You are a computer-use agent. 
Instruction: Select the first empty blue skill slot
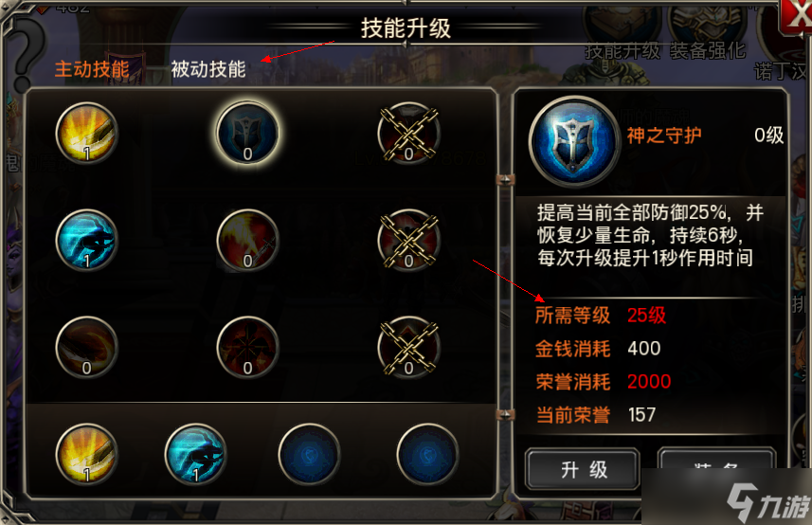(x=309, y=454)
